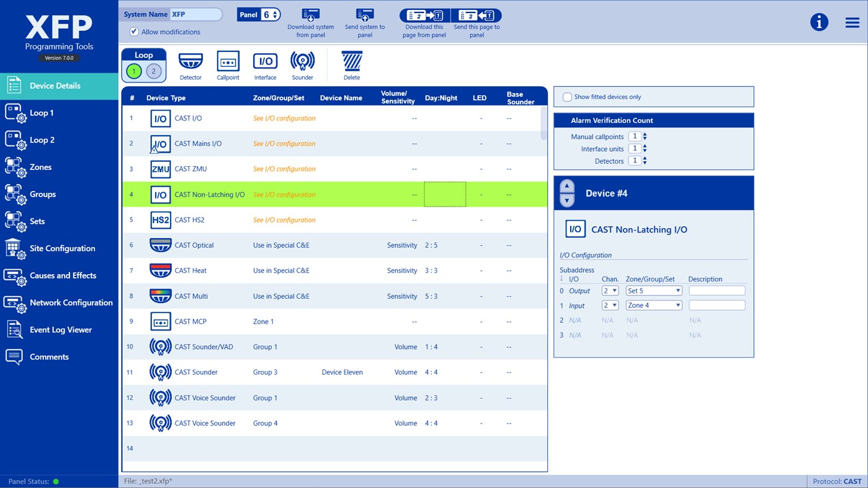Enable Show fitted devices only

[x=566, y=97]
